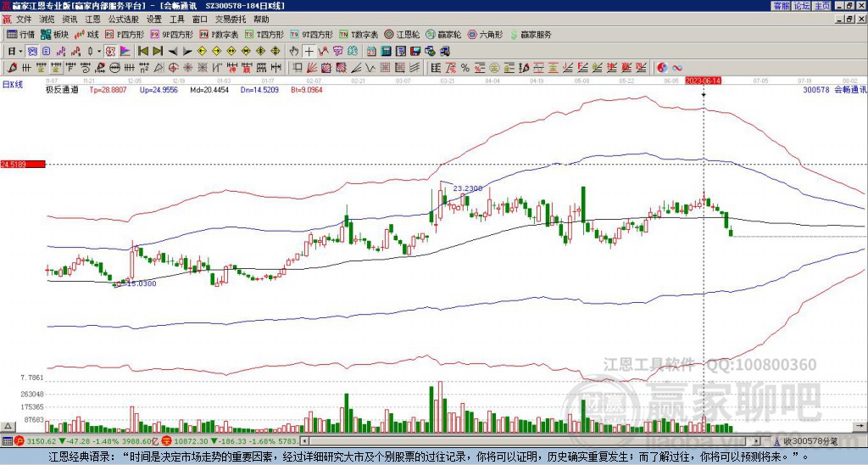Screen dimensions: 868x465
Task: Select the hand pan tool
Action: pyautogui.click(x=294, y=52)
